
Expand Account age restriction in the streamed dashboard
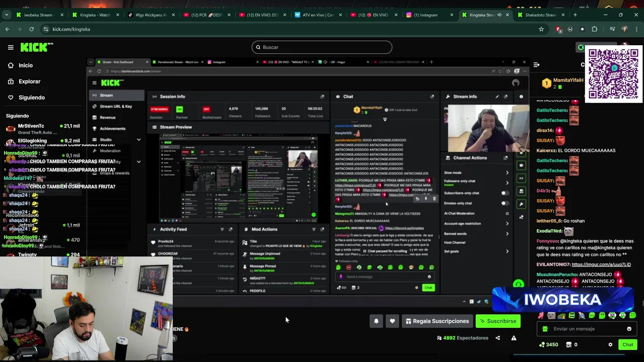pos(507,223)
